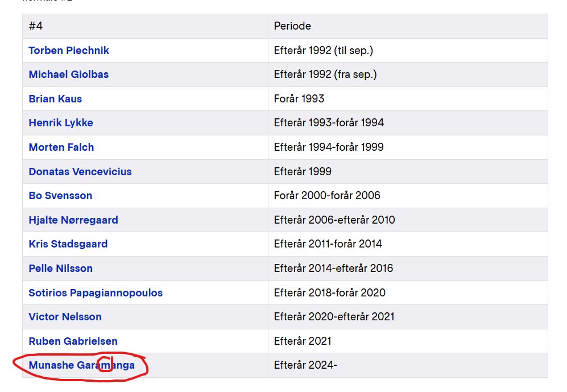Open Henrik Lykke's page link
This screenshot has height=392, width=567.
(x=61, y=123)
